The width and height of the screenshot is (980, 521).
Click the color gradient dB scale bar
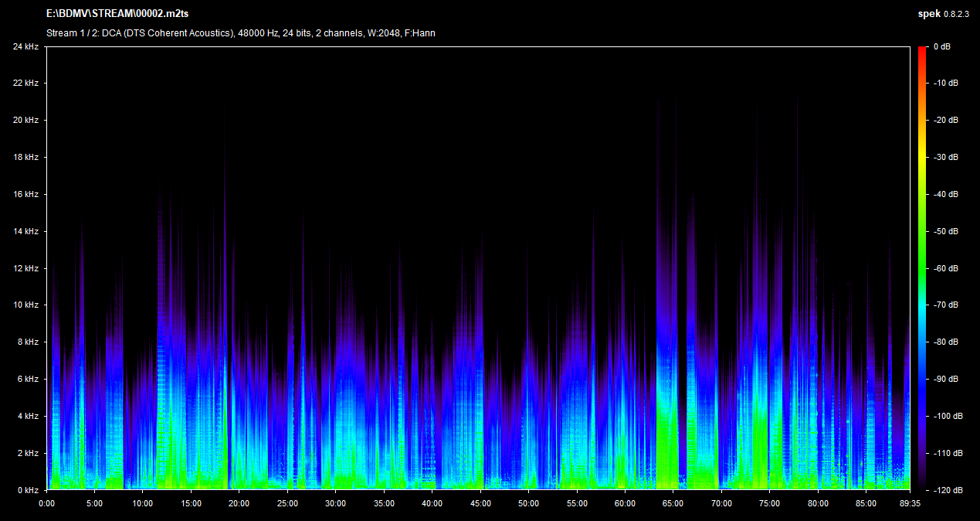922,268
